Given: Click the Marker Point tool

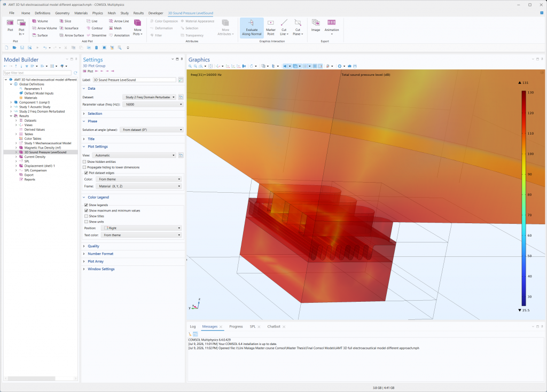Looking at the screenshot, I should click(271, 27).
